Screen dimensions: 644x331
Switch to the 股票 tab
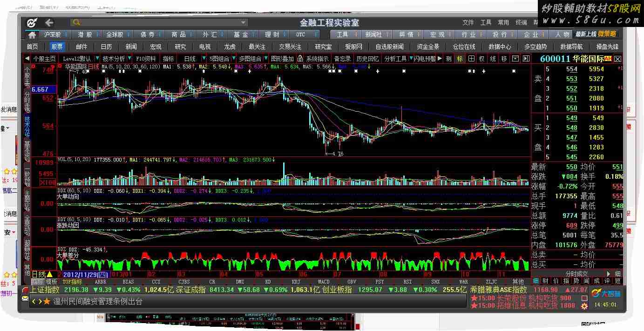[x=57, y=47]
